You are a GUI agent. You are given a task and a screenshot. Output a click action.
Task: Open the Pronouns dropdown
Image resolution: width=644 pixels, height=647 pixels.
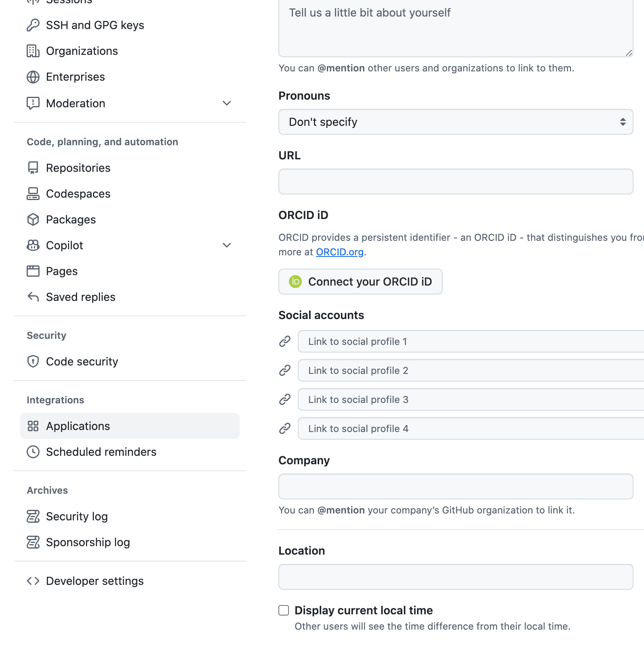(456, 122)
